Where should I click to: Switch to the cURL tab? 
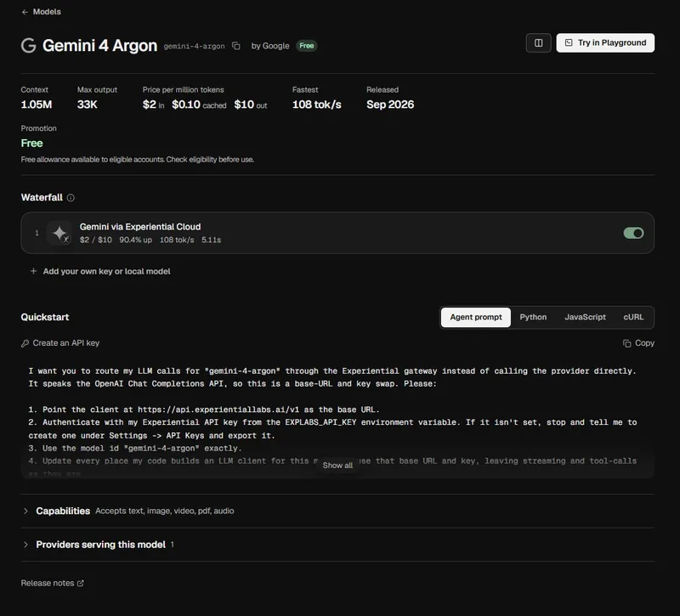pyautogui.click(x=633, y=317)
